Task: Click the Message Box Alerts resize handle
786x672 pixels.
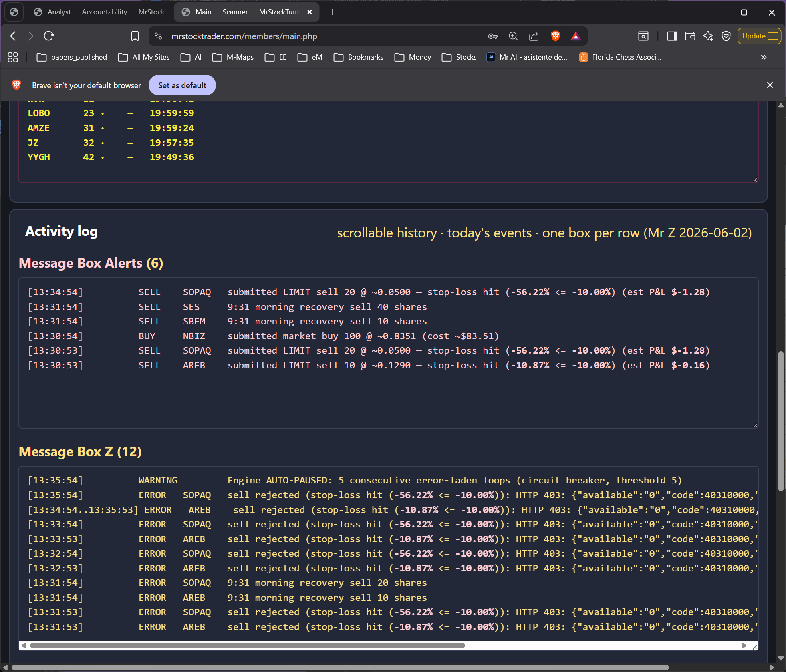Action: click(x=755, y=425)
